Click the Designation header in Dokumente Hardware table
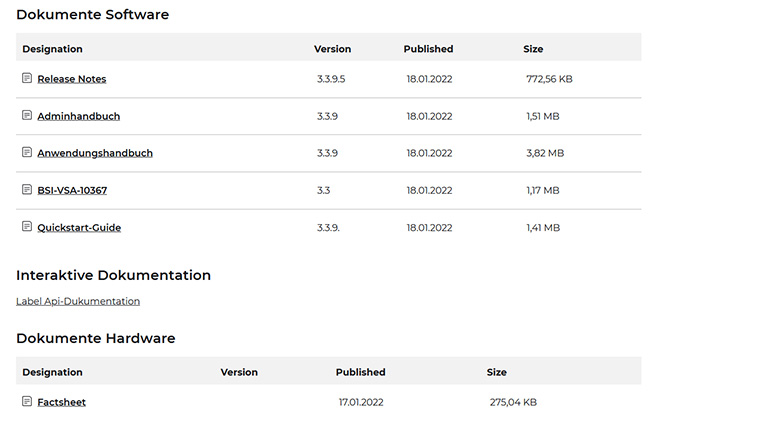The width and height of the screenshot is (765, 421). (53, 372)
